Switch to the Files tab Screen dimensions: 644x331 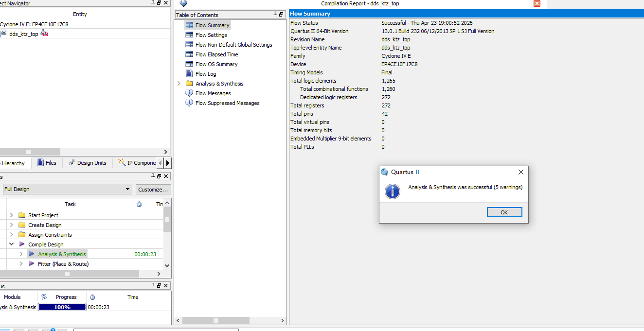click(47, 163)
